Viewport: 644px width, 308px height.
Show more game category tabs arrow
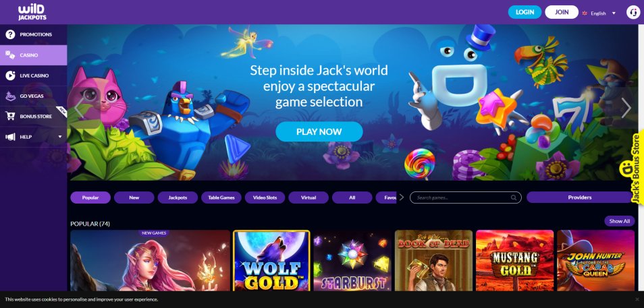[x=401, y=197]
